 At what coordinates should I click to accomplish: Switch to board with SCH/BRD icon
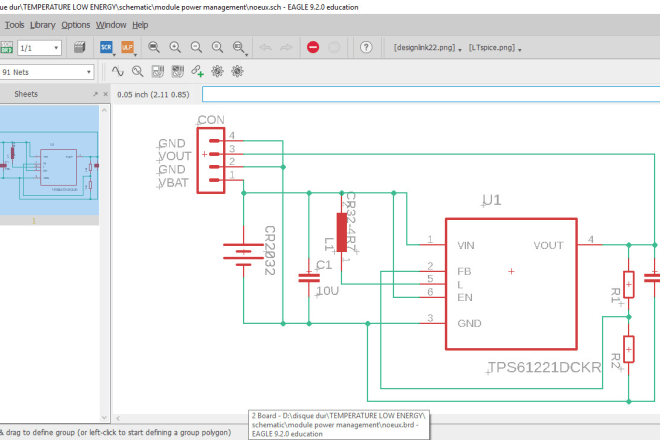coord(6,47)
